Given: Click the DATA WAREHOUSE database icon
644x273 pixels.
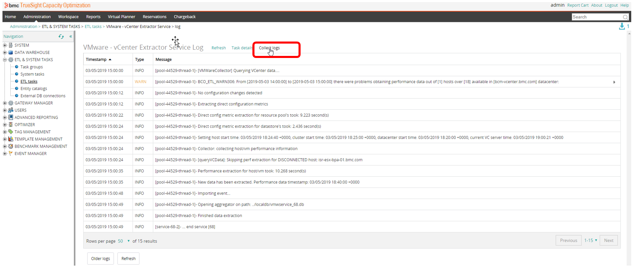Looking at the screenshot, I should tap(11, 53).
